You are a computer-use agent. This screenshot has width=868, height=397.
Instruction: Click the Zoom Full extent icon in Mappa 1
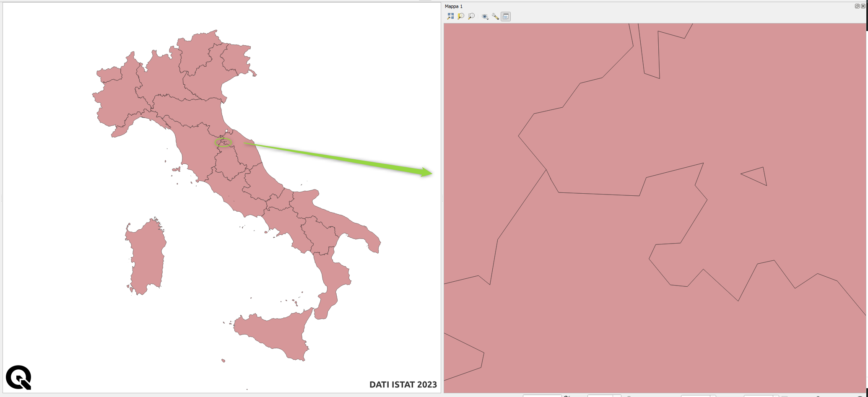450,16
